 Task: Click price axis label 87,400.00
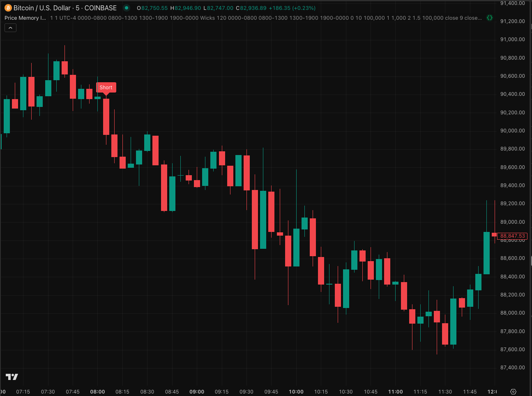point(512,368)
